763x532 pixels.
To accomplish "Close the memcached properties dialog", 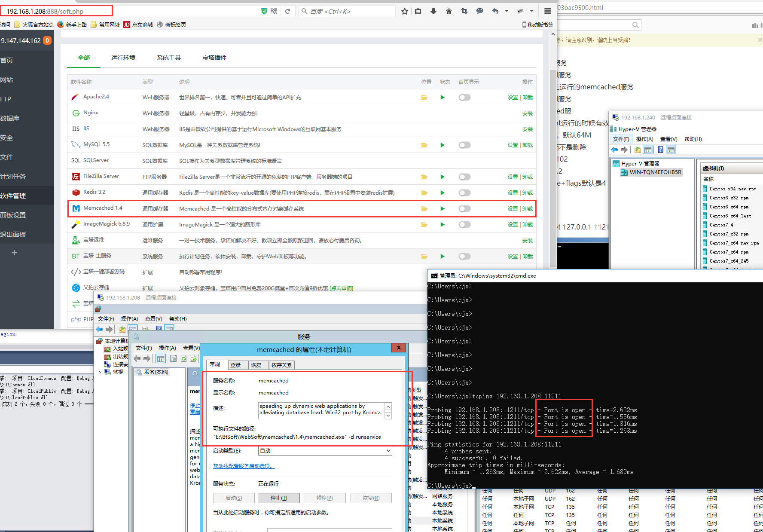I will (399, 348).
